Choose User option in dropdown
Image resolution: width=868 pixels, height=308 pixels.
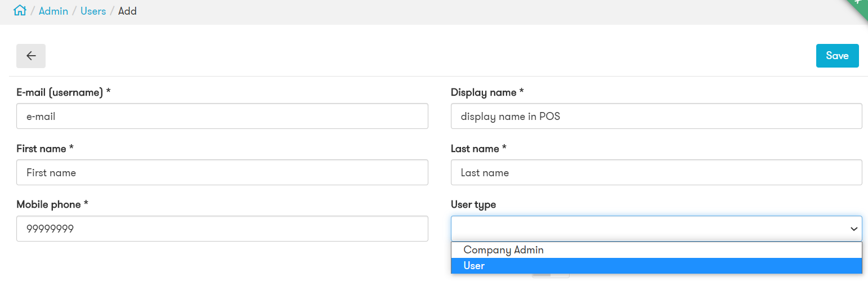tap(656, 266)
